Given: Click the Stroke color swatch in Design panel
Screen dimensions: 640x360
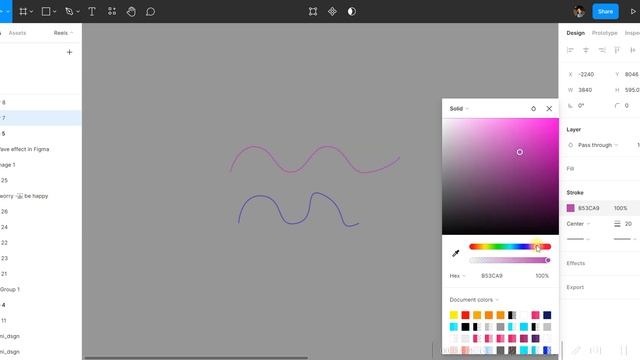Looking at the screenshot, I should (x=571, y=208).
